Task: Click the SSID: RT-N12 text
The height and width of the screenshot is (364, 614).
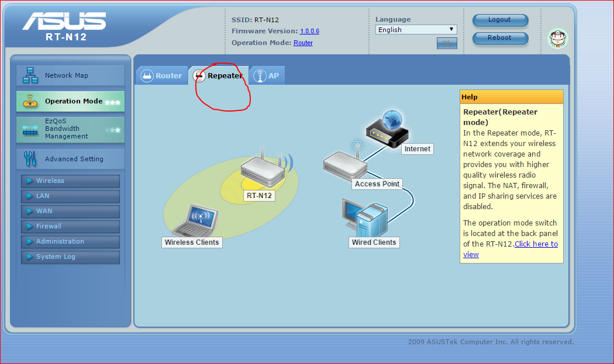Action: pyautogui.click(x=256, y=19)
